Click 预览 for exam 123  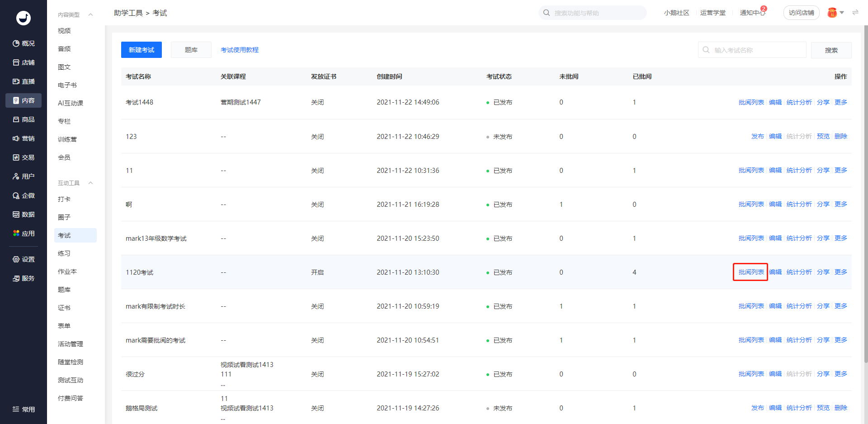coord(823,136)
